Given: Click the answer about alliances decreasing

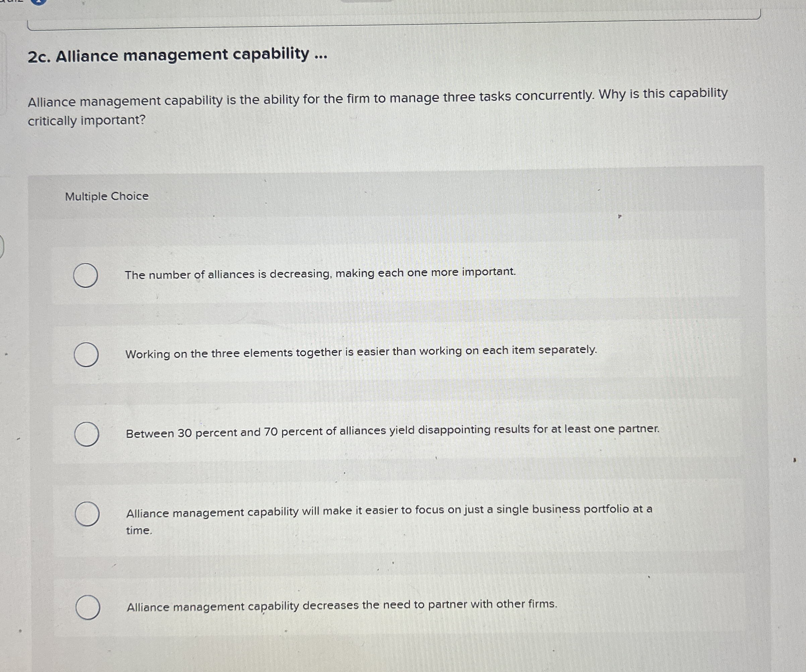Looking at the screenshot, I should [321, 273].
